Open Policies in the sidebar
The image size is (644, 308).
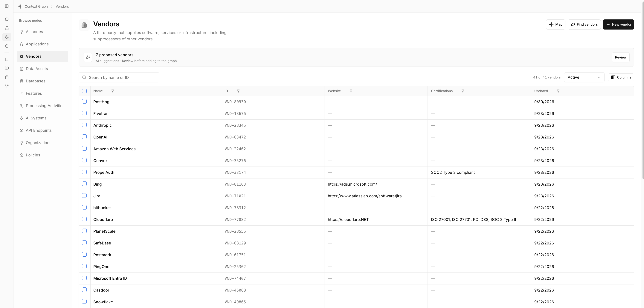click(x=42, y=155)
